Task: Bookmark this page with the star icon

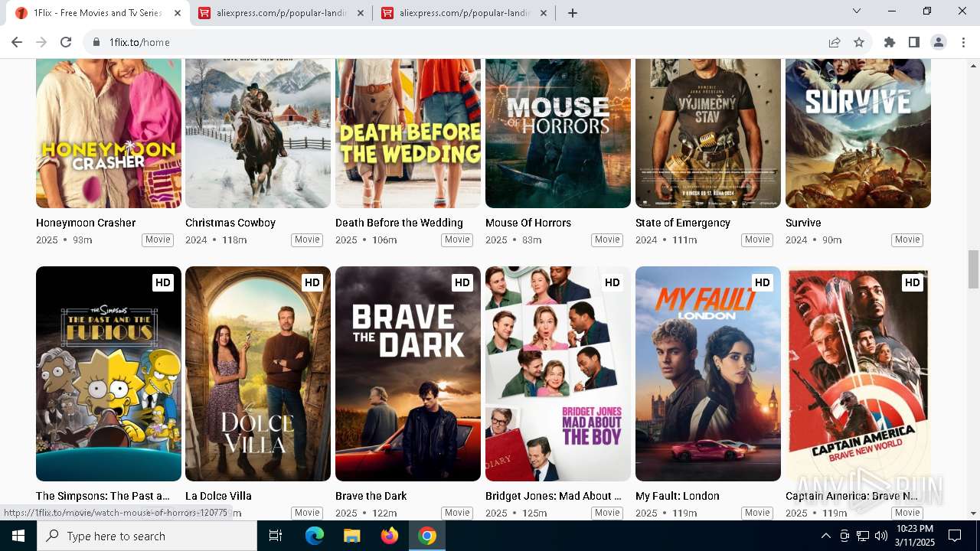Action: (x=859, y=42)
